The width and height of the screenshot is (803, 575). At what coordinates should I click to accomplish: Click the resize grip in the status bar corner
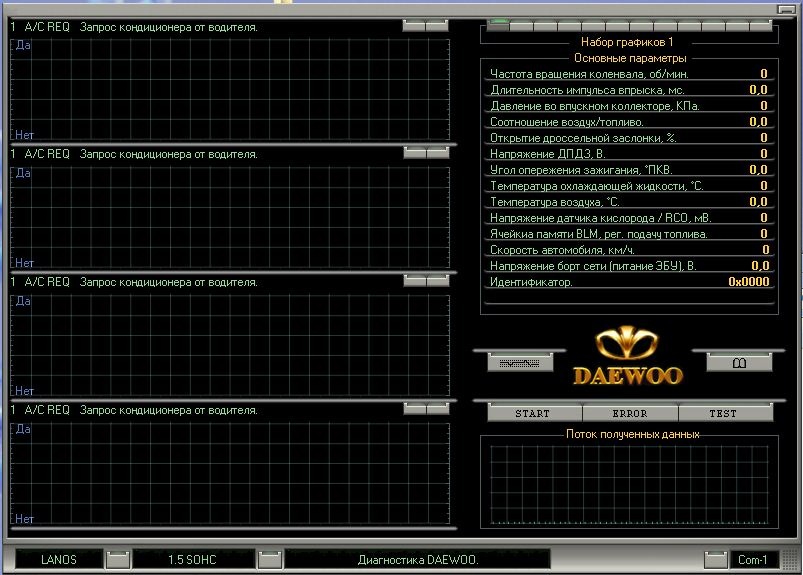point(792,559)
